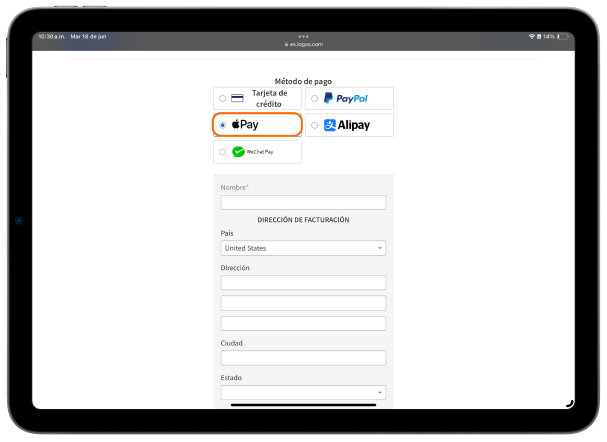Image resolution: width=607 pixels, height=442 pixels.
Task: Choose the PayPal radio button
Action: [314, 98]
